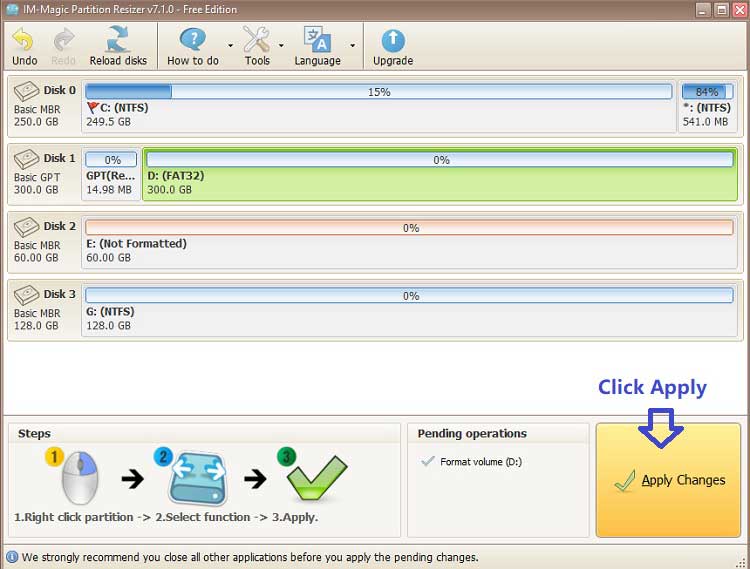This screenshot has height=569, width=750.
Task: Open the Tools wrench icon
Action: click(x=256, y=39)
